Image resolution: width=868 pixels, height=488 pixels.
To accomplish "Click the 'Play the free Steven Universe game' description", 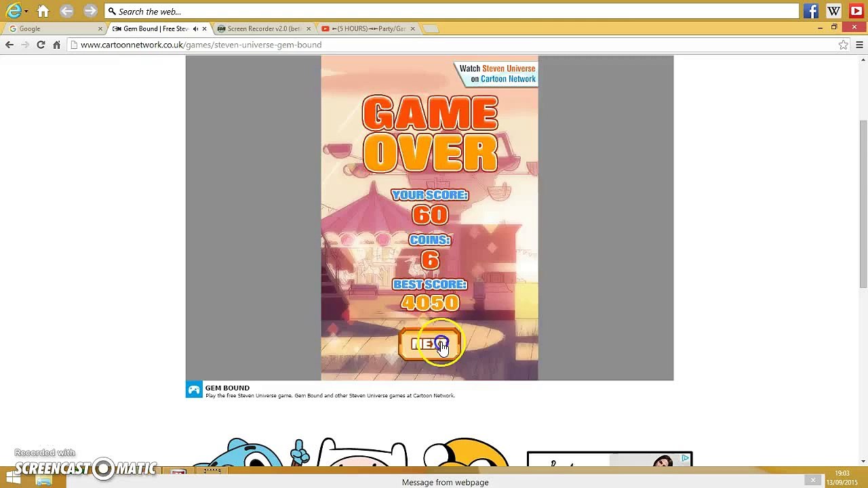I will [330, 396].
